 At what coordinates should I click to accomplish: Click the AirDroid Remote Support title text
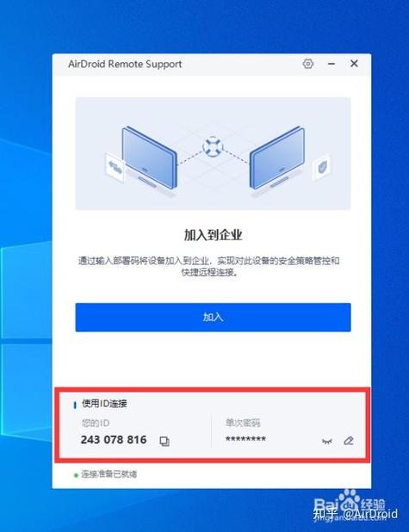point(125,64)
